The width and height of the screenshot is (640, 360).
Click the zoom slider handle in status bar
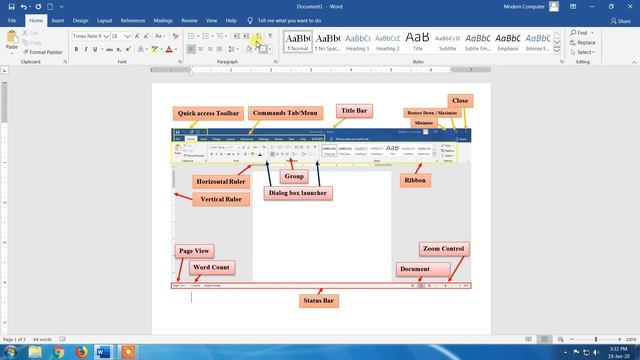[596, 339]
